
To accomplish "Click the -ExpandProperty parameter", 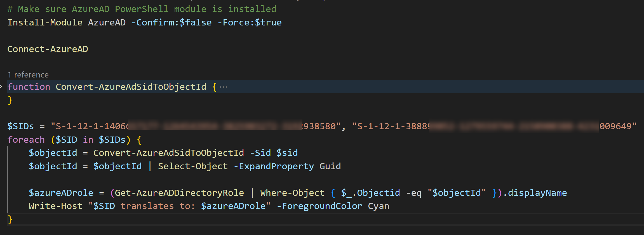I will 274,166.
